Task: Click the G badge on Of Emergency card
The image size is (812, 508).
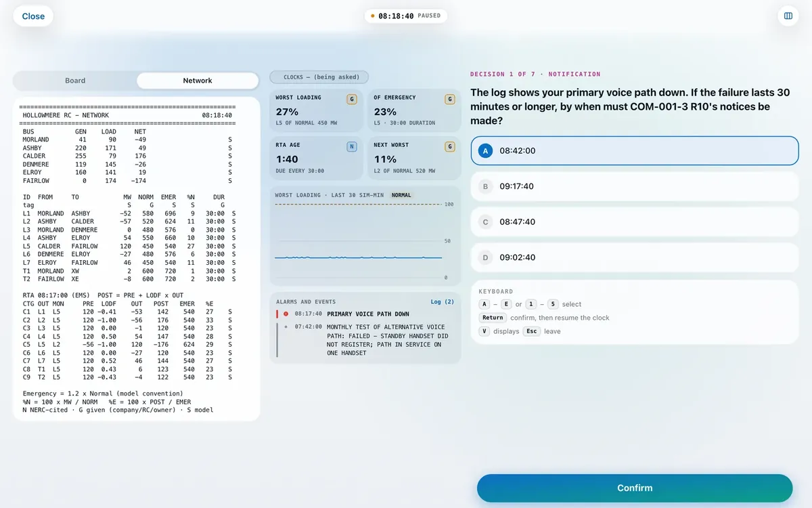Action: pos(450,99)
